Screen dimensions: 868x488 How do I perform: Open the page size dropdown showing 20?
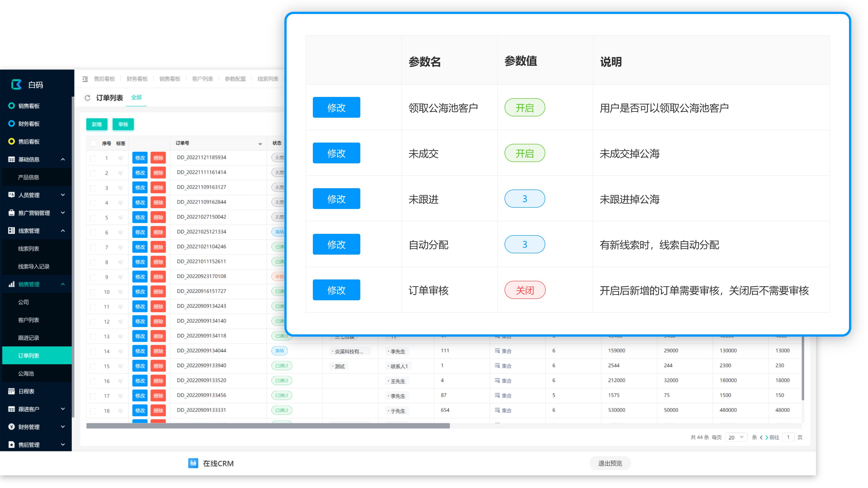point(736,437)
